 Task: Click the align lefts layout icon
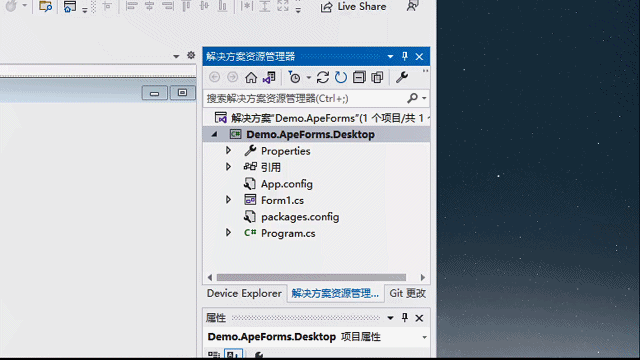click(x=131, y=6)
